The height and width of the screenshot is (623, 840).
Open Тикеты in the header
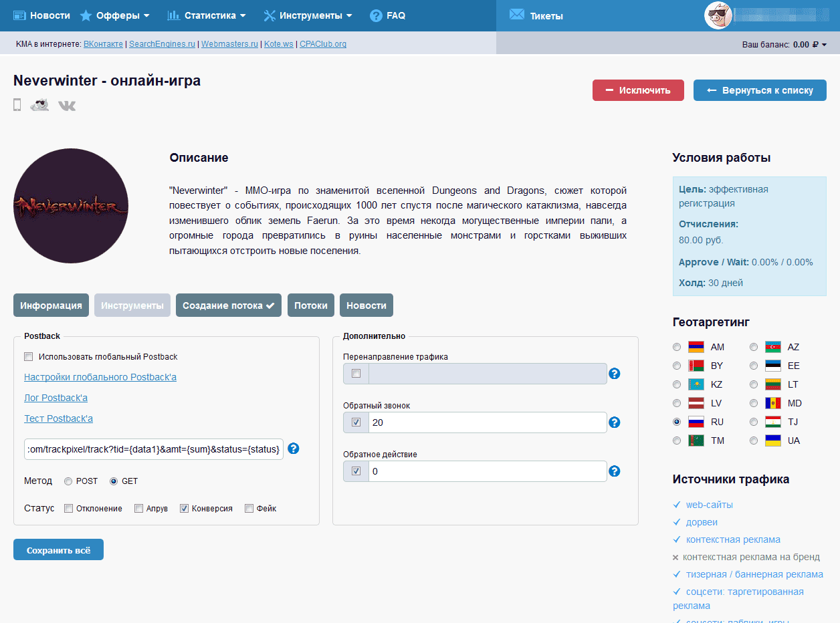536,15
